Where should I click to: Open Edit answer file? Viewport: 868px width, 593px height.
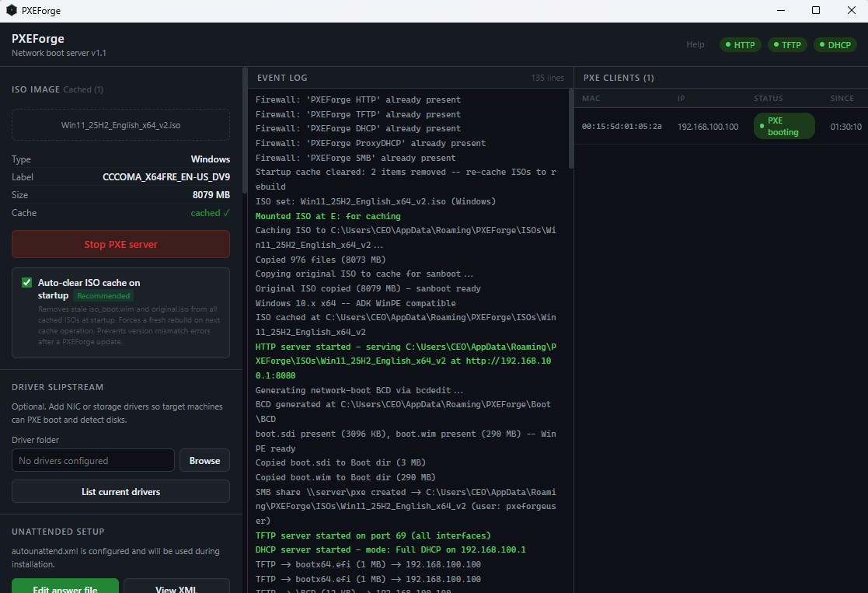pos(65,586)
